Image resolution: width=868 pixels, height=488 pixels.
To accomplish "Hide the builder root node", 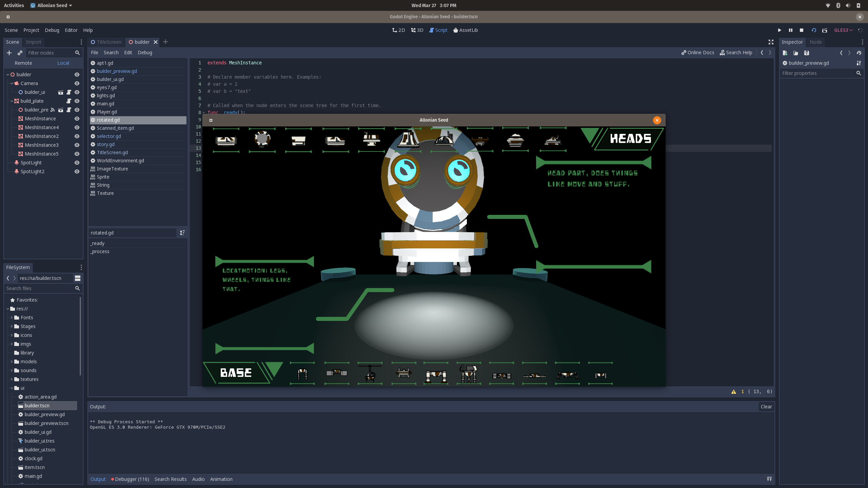I will pos(77,75).
